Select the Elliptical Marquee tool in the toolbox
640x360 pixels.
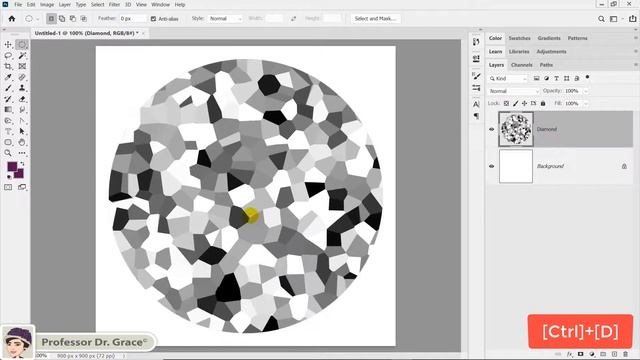point(22,44)
